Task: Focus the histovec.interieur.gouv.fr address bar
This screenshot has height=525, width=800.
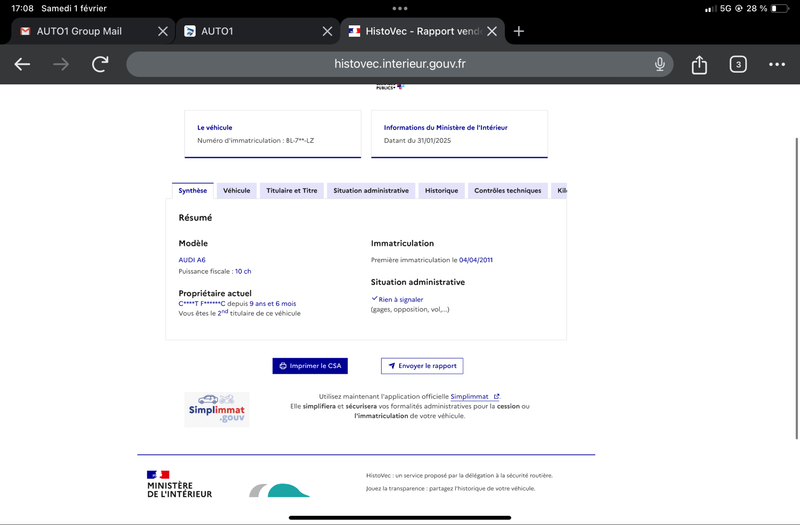Action: pos(399,64)
